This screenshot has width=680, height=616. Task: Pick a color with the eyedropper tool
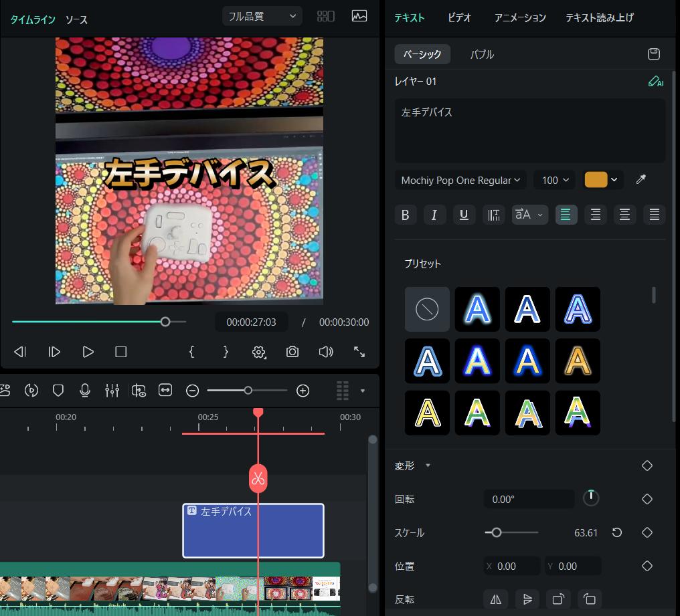point(640,179)
